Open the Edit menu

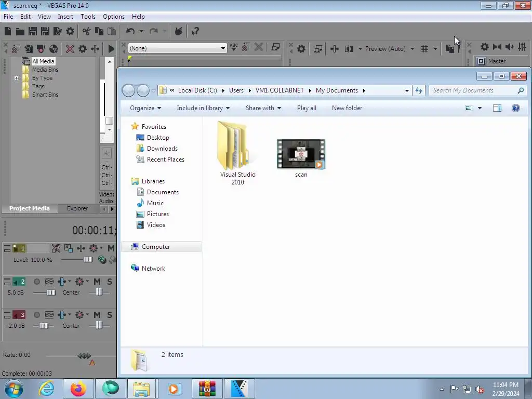(25, 17)
